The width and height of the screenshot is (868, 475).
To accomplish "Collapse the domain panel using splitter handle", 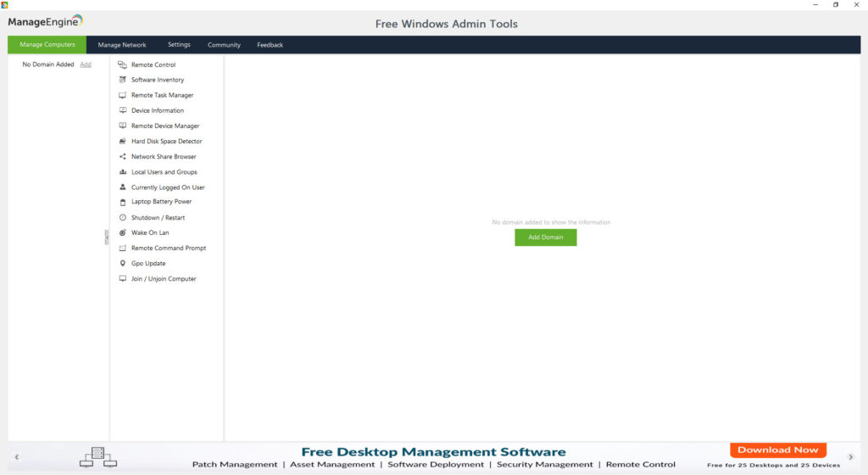I will [107, 237].
